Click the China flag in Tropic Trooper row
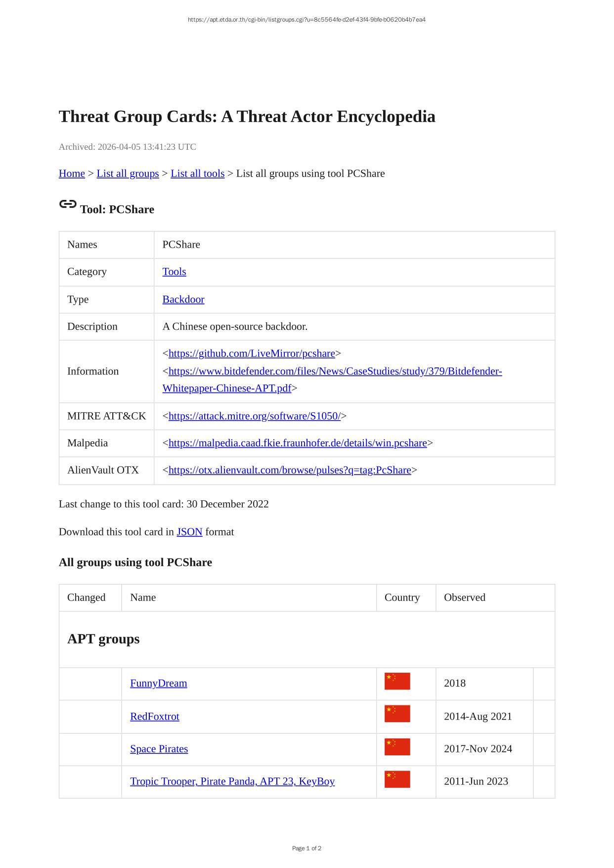The width and height of the screenshot is (614, 868). click(x=397, y=780)
